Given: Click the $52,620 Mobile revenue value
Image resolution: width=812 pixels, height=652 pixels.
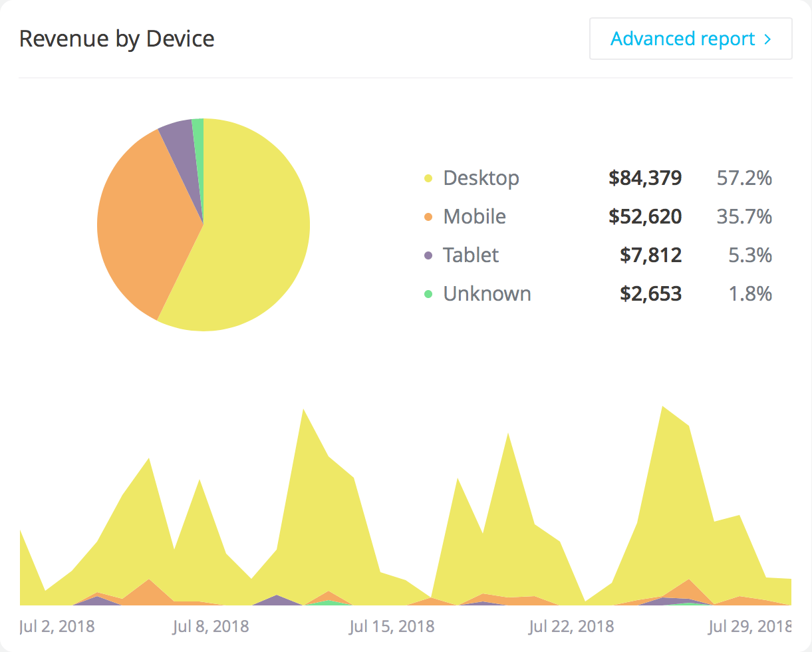Looking at the screenshot, I should [x=645, y=217].
